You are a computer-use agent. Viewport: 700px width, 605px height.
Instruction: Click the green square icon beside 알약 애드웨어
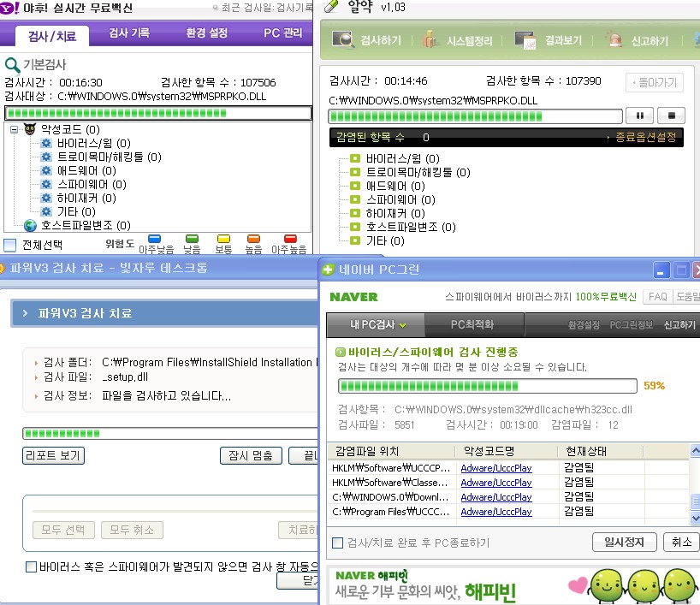pyautogui.click(x=355, y=186)
